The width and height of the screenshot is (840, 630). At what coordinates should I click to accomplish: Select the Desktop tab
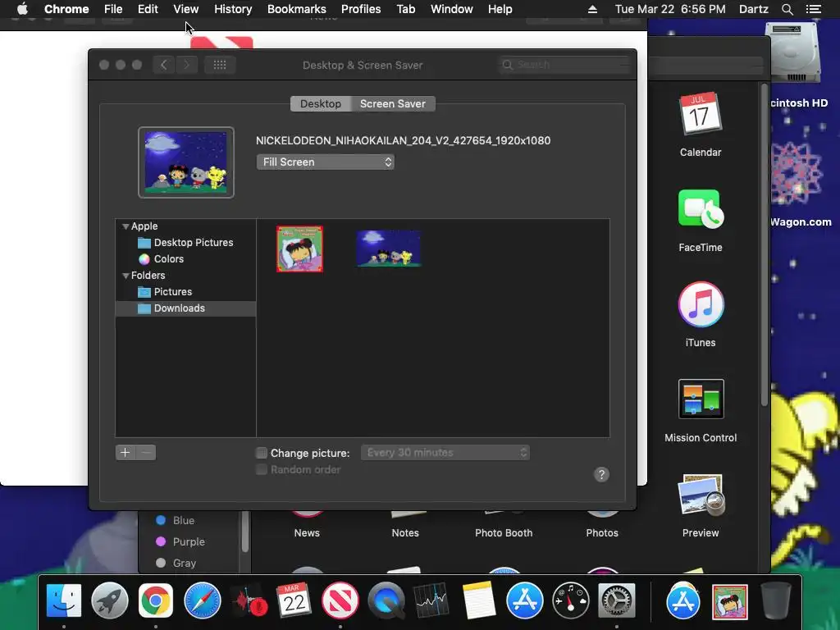point(321,103)
